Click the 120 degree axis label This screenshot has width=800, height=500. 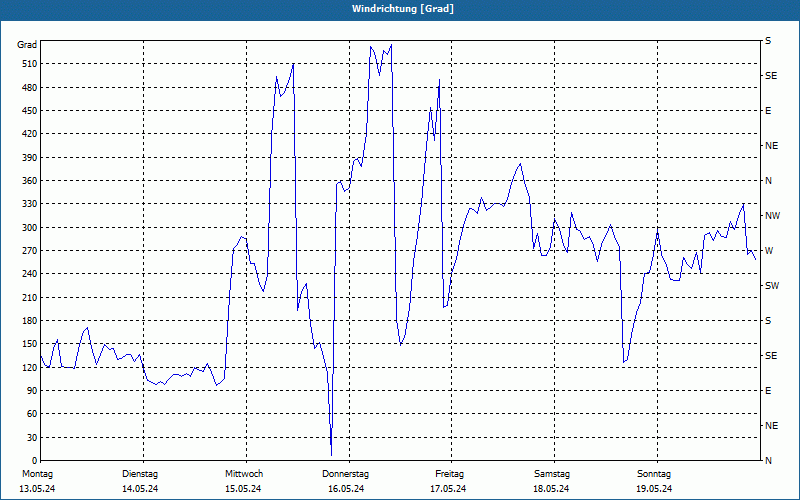30,367
